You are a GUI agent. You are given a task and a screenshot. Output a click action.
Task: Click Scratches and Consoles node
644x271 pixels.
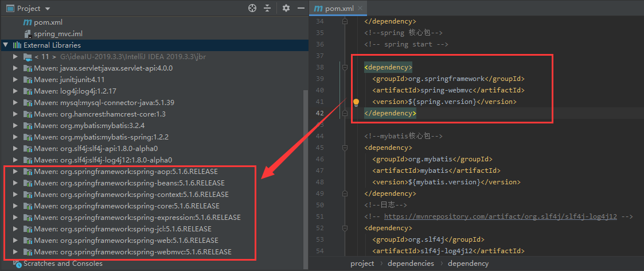(x=63, y=263)
